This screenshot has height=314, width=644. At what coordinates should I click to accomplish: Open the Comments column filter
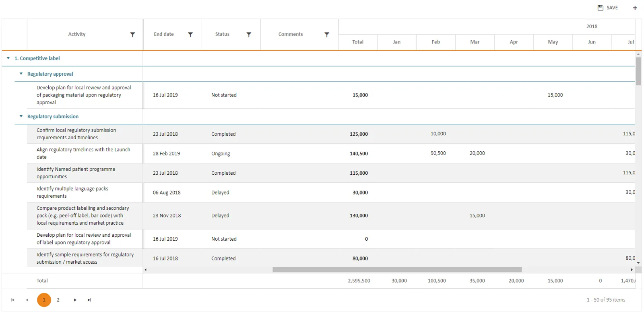point(327,35)
